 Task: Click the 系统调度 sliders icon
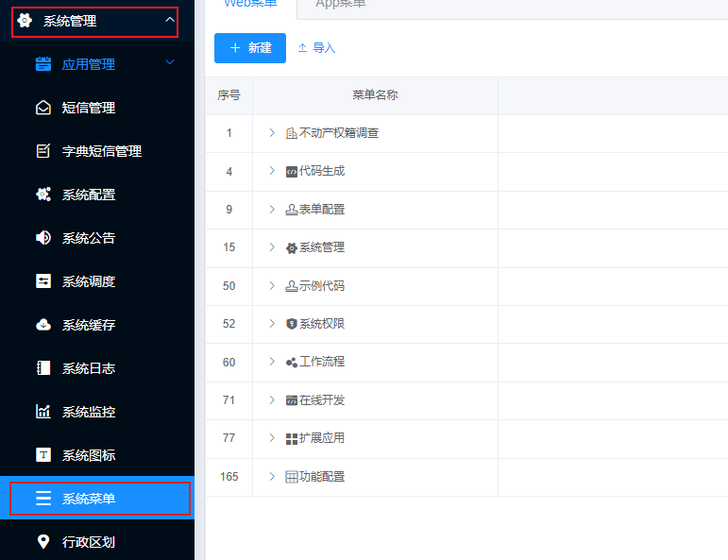pos(43,281)
